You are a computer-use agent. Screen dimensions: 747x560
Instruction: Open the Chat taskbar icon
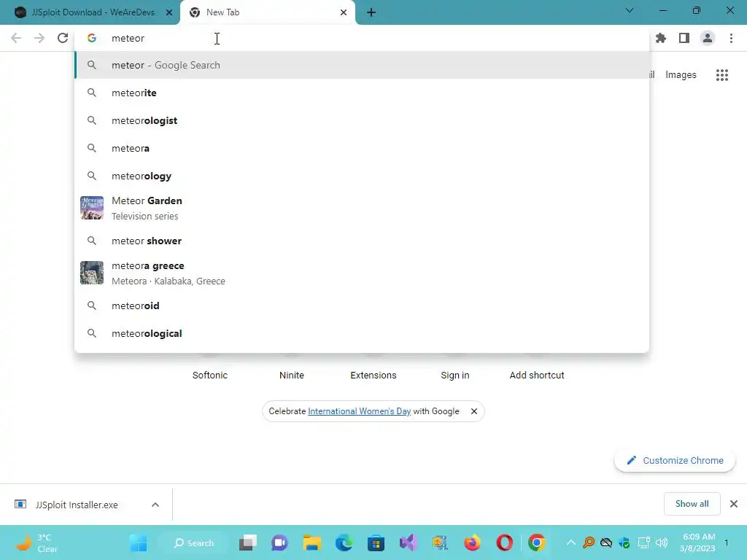click(279, 542)
